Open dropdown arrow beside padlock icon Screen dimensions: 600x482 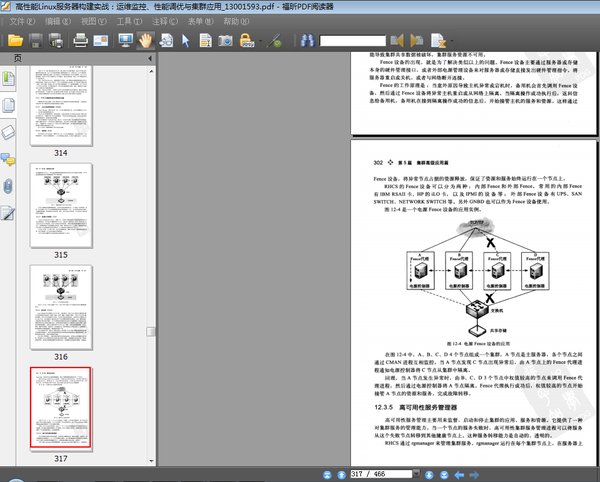[260, 41]
